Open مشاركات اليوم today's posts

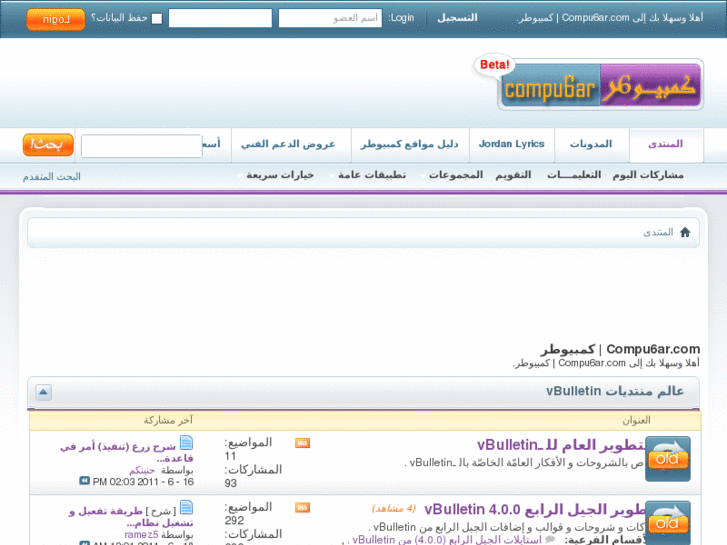pos(648,175)
